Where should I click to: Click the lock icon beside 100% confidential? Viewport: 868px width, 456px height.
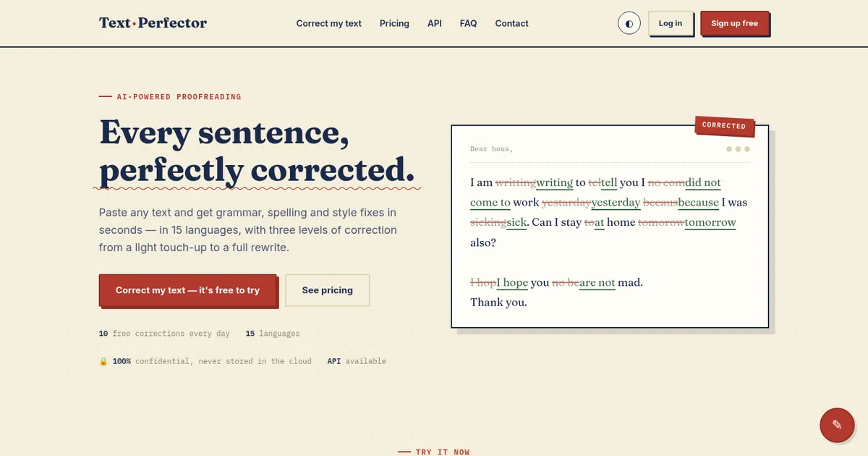(103, 361)
